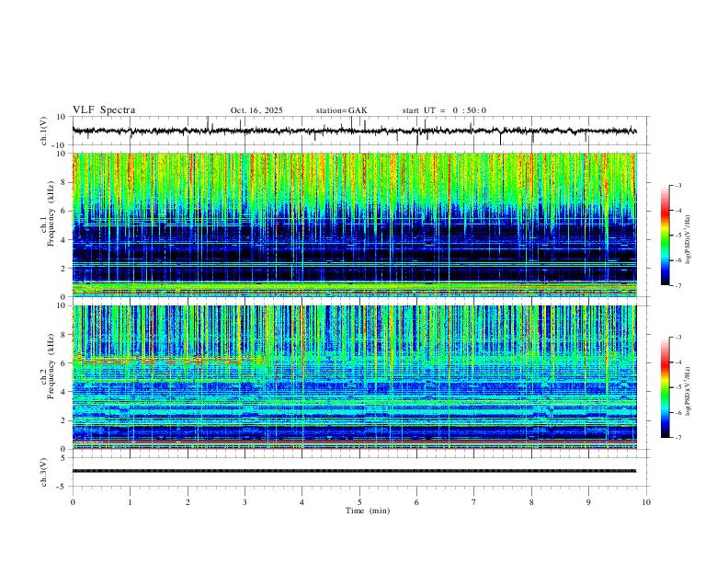
Task: Click the "-7" tick on ch.1 colorbar
Action: coord(678,286)
